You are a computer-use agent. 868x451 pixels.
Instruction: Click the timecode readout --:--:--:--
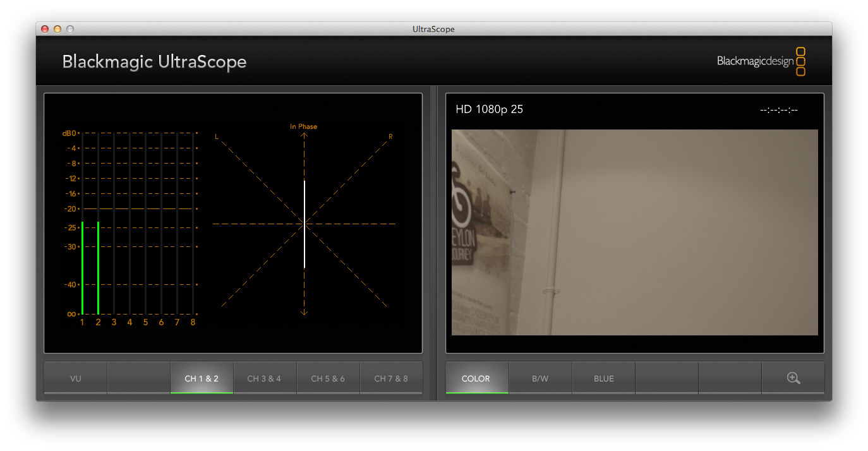coord(779,110)
